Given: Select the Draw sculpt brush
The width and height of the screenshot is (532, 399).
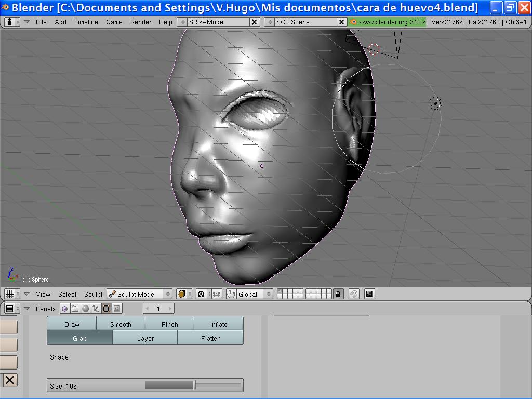Looking at the screenshot, I should tap(72, 324).
